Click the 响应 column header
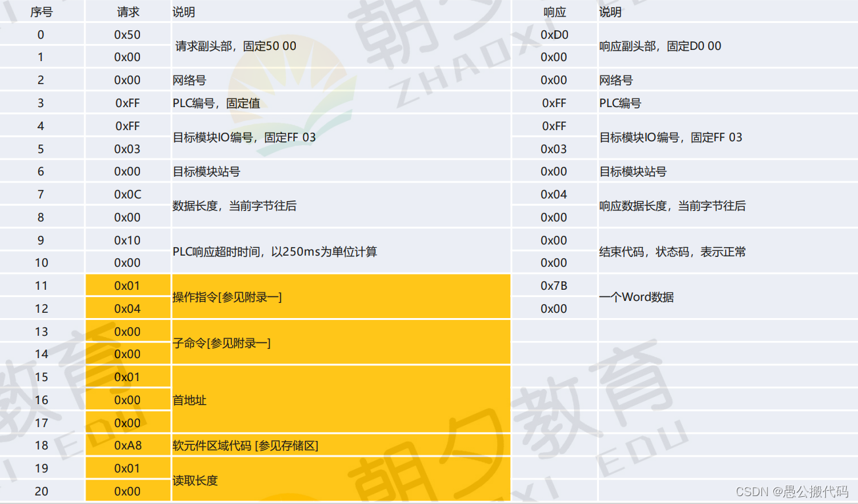Viewport: 858px width, 504px height. (x=554, y=12)
